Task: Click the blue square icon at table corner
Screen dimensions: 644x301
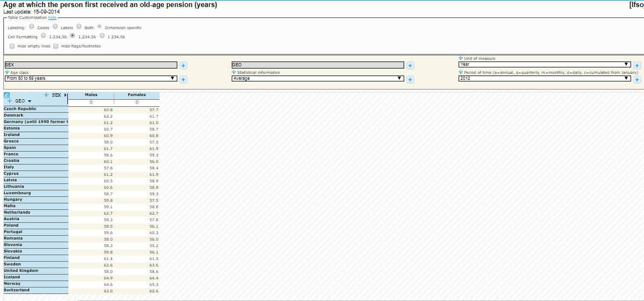Action: coord(7,95)
